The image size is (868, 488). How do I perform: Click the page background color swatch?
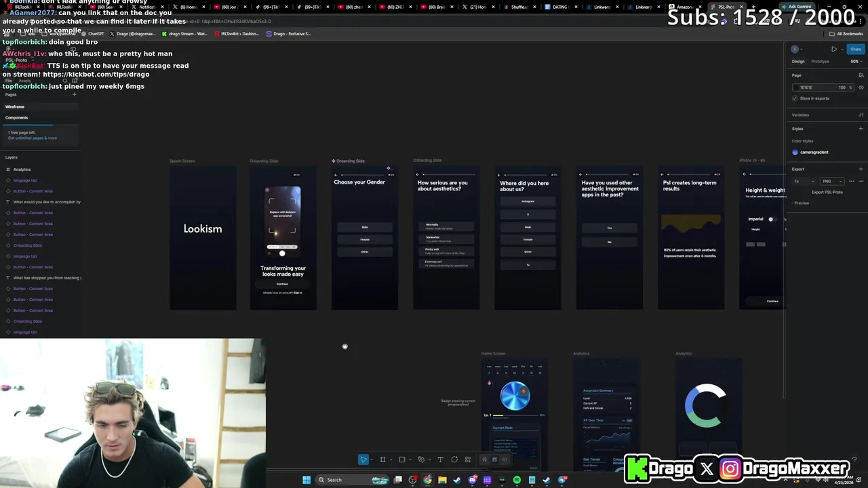click(796, 87)
